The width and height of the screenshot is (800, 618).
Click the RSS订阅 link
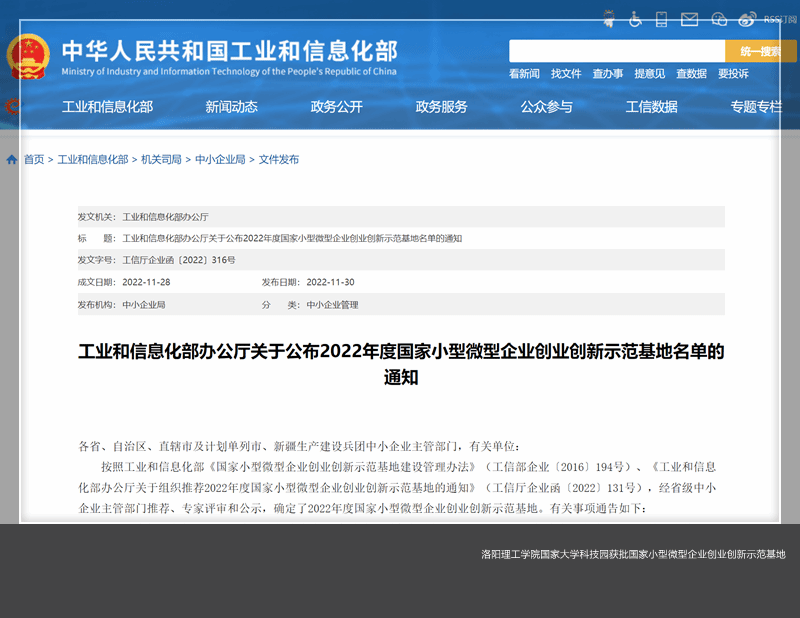point(780,19)
